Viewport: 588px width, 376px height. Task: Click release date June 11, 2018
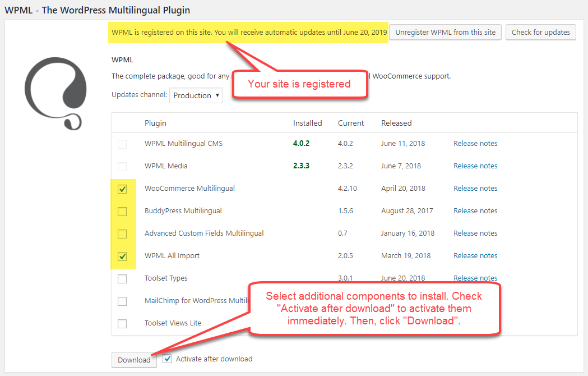point(403,144)
